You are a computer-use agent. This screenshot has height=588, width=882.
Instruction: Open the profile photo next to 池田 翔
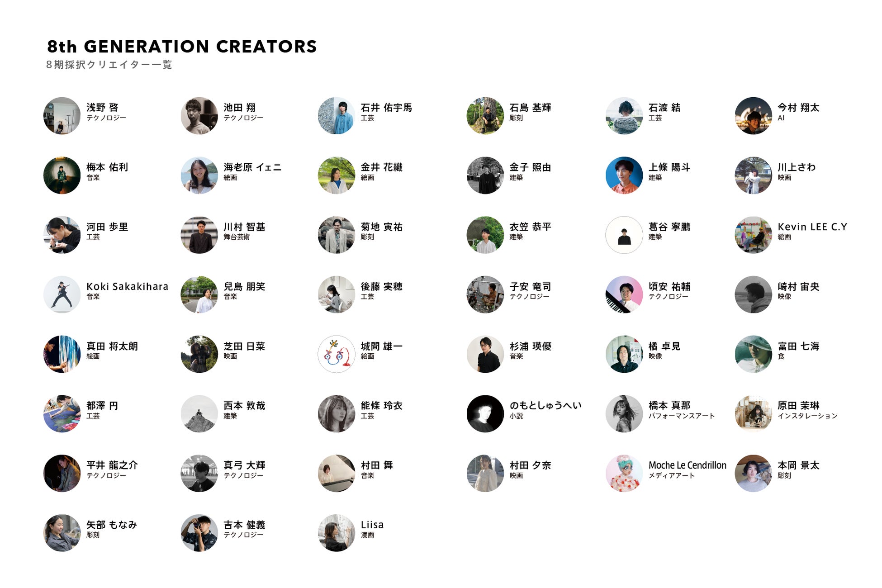(x=199, y=116)
